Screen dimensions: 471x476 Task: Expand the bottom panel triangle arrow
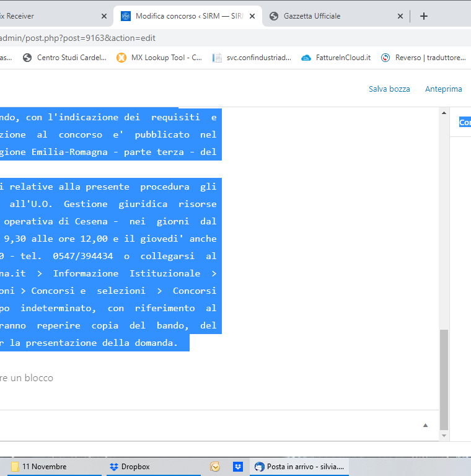pos(425,425)
